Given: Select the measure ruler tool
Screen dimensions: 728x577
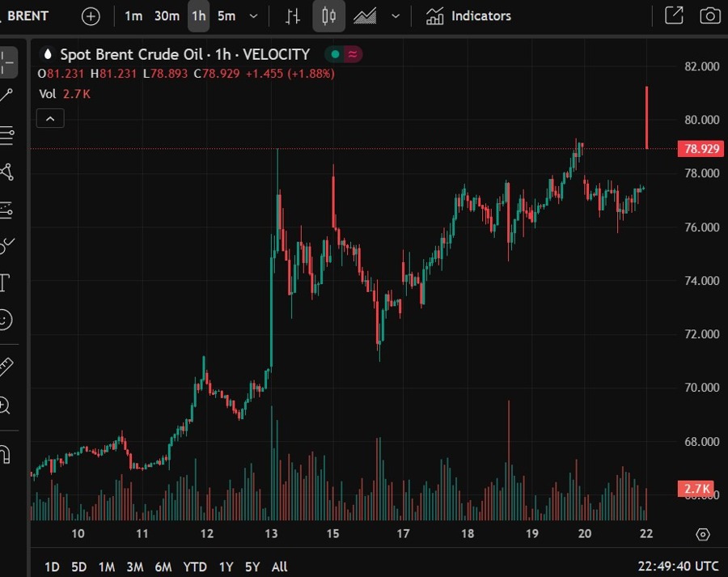Looking at the screenshot, I should click(x=6, y=367).
